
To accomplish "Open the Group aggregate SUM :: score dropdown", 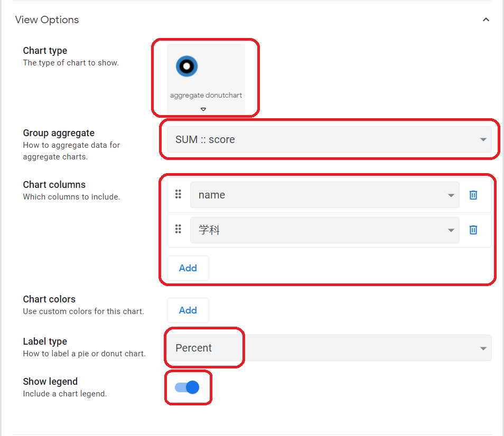I will pyautogui.click(x=329, y=139).
